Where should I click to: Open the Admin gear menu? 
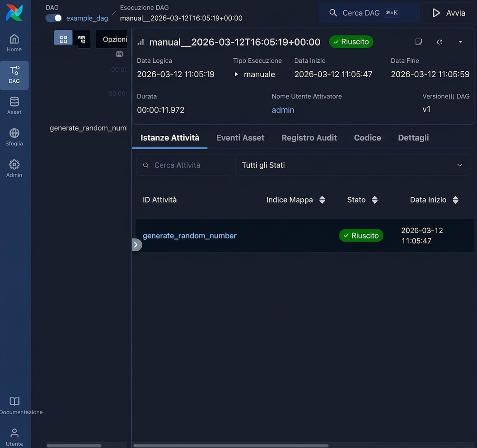click(x=14, y=168)
